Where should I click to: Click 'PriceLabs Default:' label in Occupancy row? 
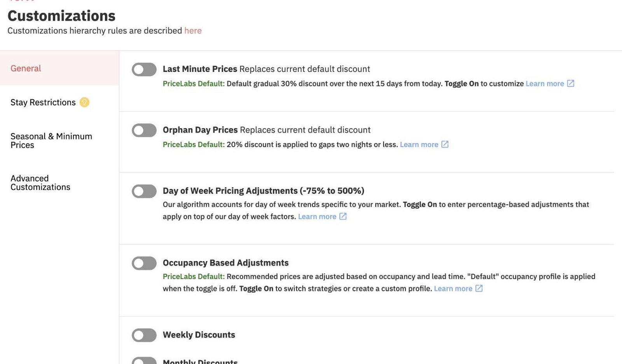click(194, 277)
